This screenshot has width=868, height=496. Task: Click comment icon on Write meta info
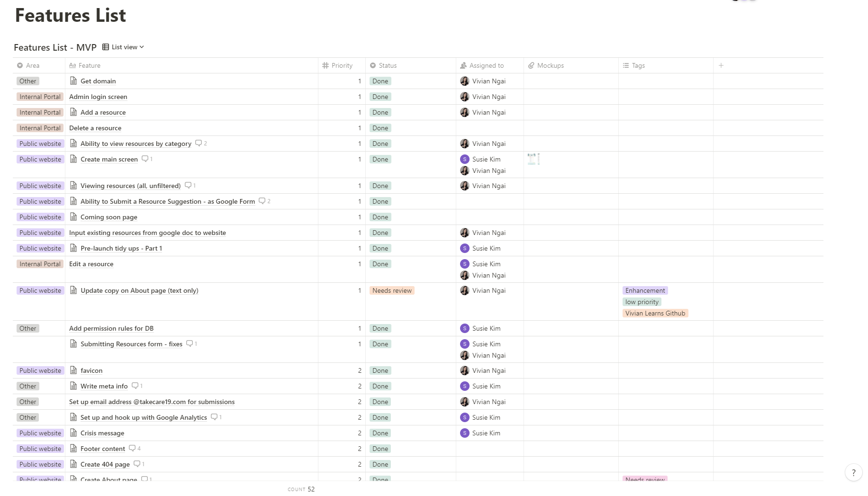135,386
